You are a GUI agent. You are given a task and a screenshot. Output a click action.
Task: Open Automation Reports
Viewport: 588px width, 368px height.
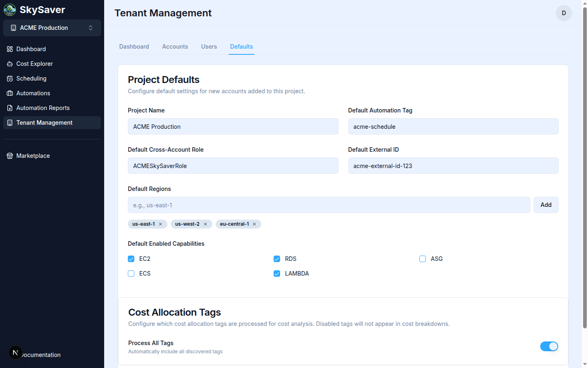[x=42, y=108]
